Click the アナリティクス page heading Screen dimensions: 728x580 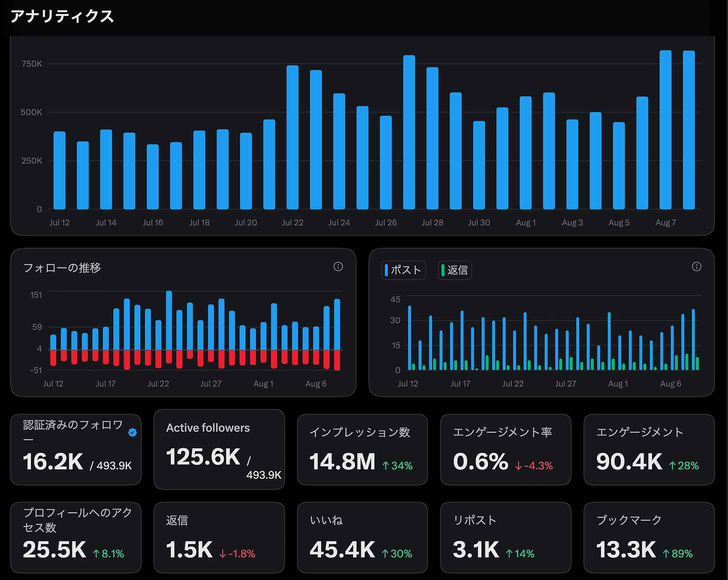pyautogui.click(x=62, y=17)
